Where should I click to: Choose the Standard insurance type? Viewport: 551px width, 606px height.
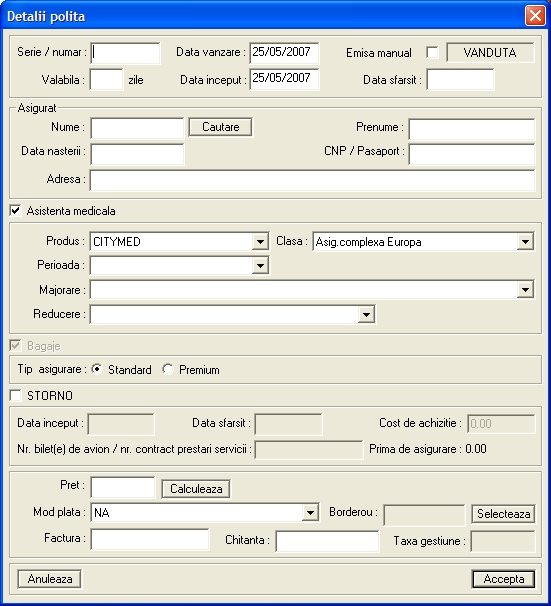pos(97,369)
